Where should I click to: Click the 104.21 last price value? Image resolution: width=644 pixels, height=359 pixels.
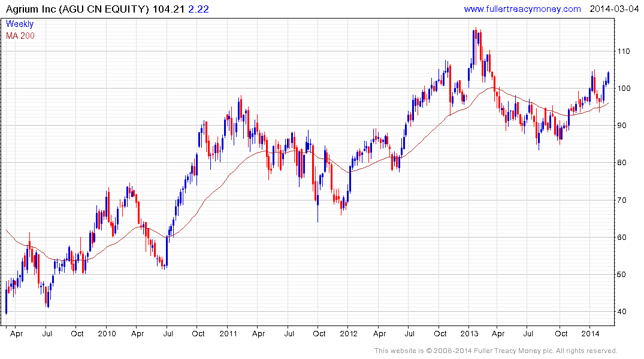pos(168,9)
